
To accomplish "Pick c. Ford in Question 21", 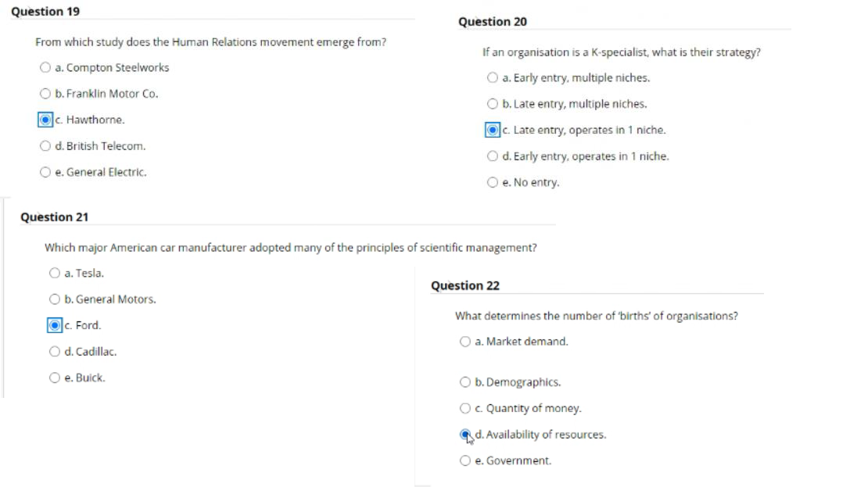I will (x=54, y=324).
